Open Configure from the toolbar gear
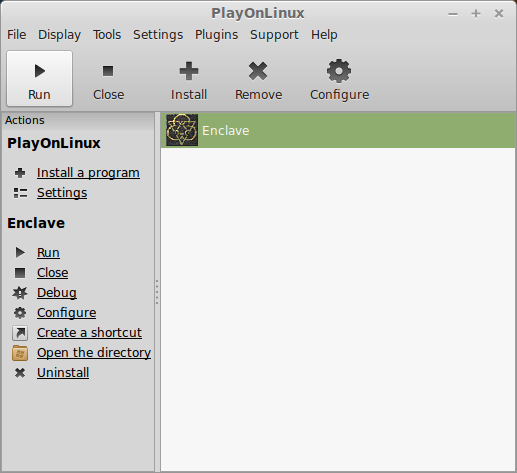The height and width of the screenshot is (473, 517). tap(339, 79)
